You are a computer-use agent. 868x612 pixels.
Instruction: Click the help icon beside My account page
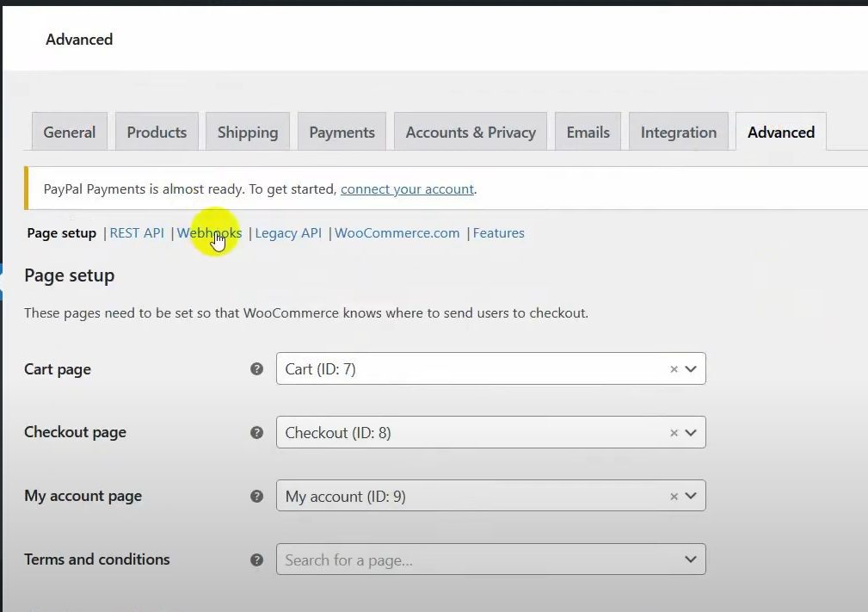pos(256,497)
